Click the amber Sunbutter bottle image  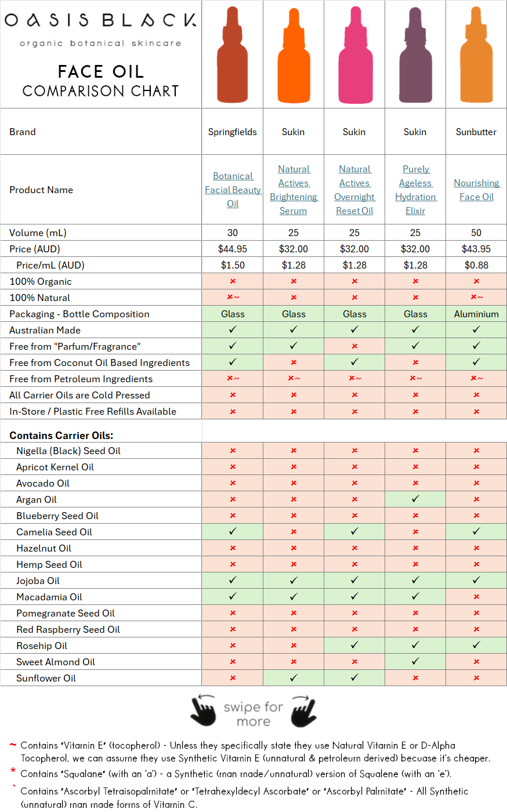[x=476, y=55]
